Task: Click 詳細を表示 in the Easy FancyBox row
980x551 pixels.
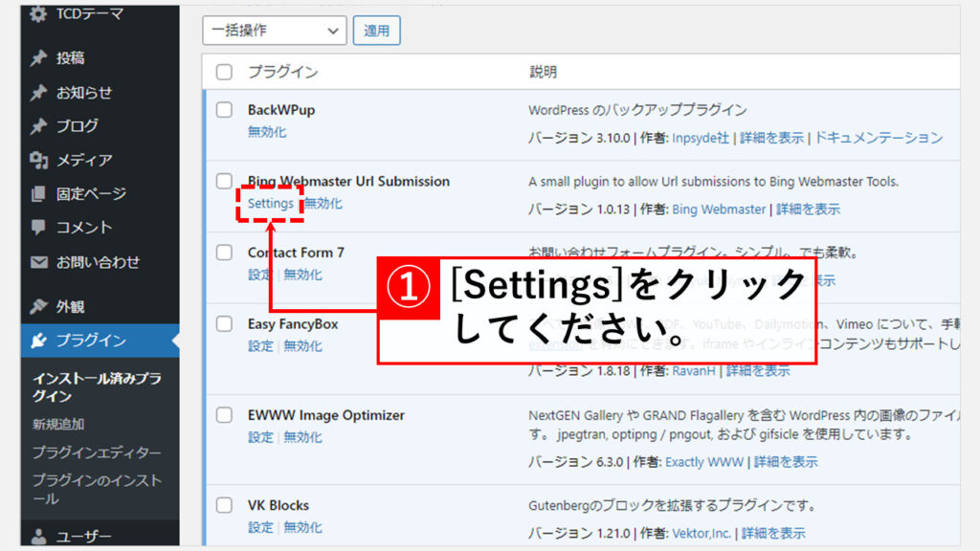Action: pyautogui.click(x=758, y=370)
